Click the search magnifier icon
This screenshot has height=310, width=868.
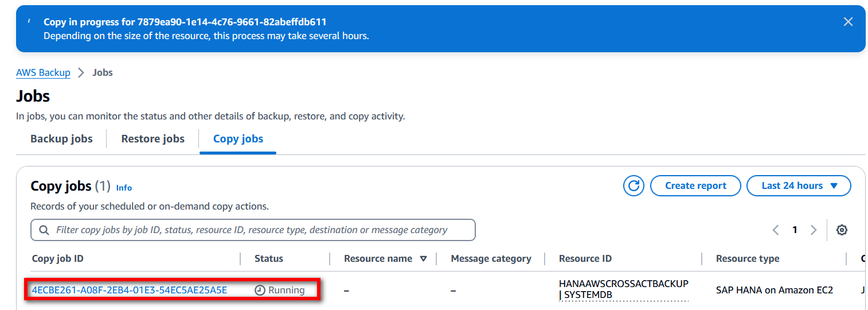tap(44, 230)
